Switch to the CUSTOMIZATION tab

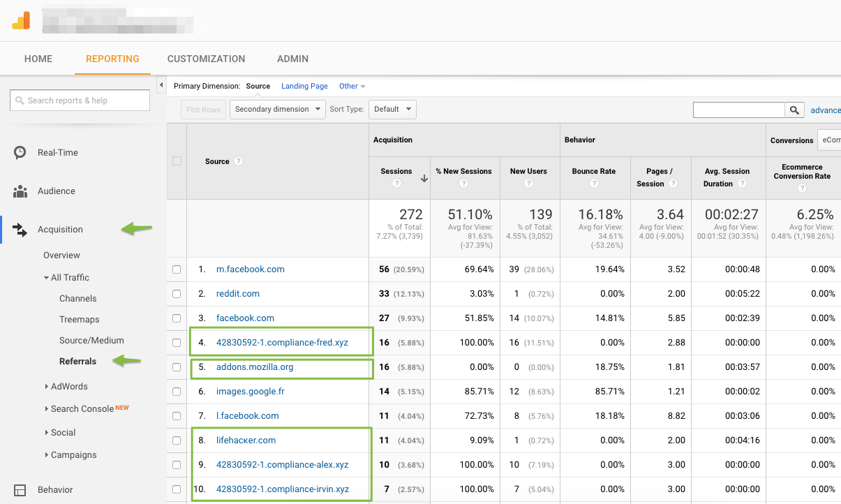[207, 59]
